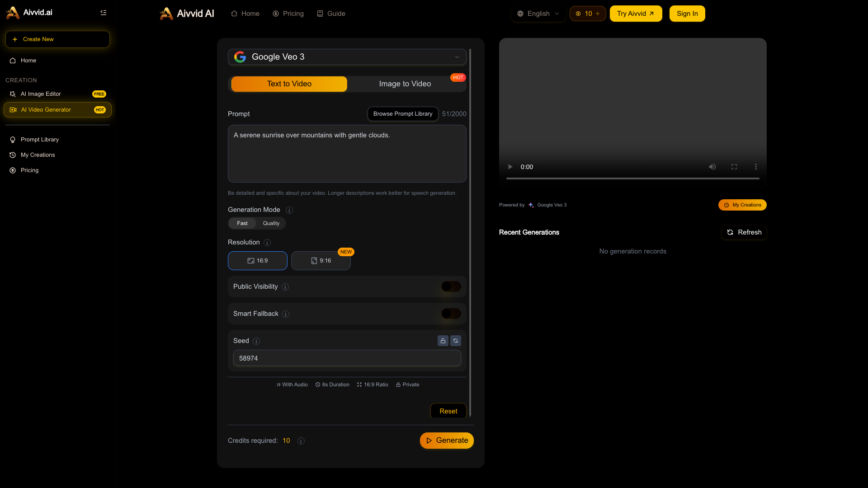
Task: Click the orange My Creations button under the video
Action: [x=742, y=205]
